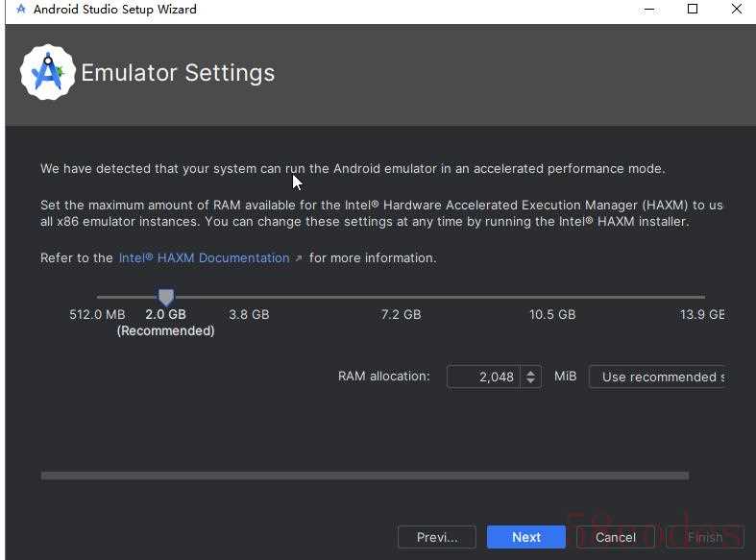
Task: Close the Setup Wizard window
Action: (x=736, y=10)
